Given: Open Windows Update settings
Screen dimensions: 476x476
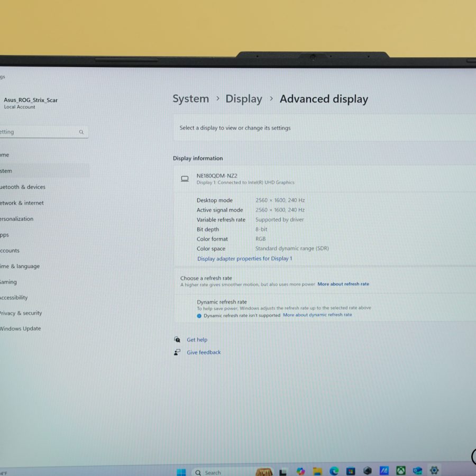Looking at the screenshot, I should click(20, 328).
